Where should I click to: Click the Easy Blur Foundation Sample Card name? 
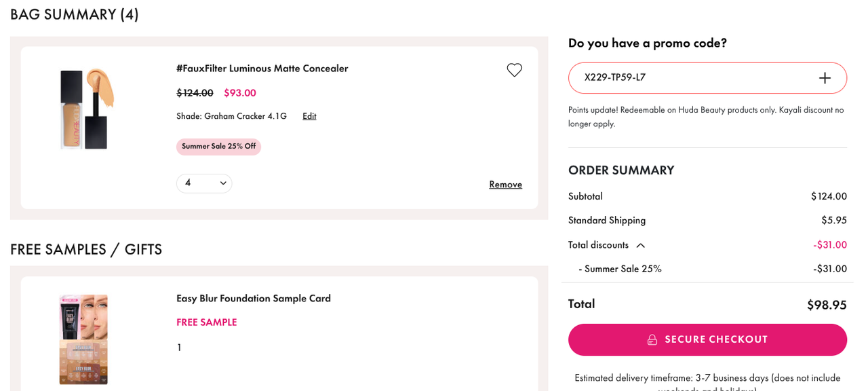pos(254,298)
